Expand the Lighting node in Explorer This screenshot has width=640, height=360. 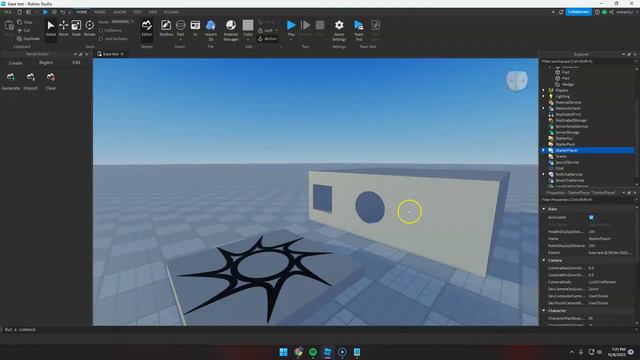click(543, 97)
